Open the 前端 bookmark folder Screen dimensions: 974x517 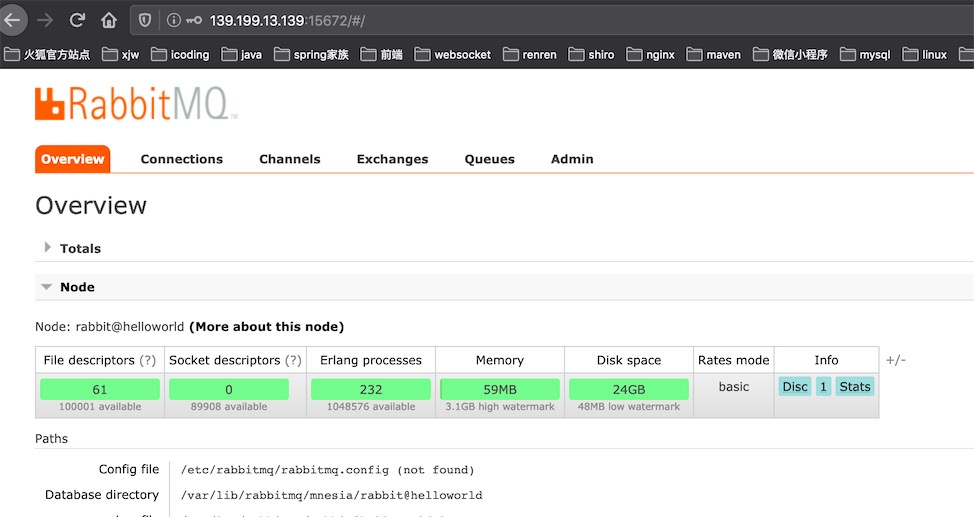[x=381, y=55]
